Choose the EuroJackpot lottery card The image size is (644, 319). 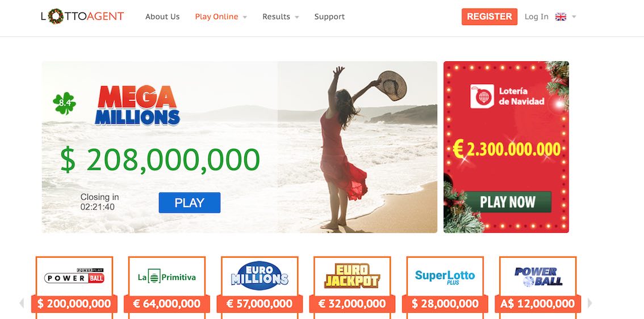[353, 287]
